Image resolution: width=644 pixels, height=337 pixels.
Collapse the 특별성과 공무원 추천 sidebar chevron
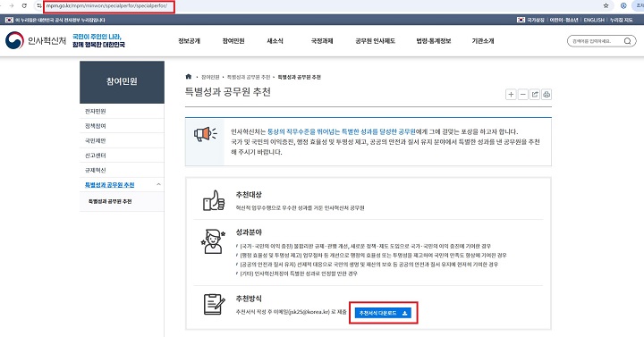coord(158,185)
